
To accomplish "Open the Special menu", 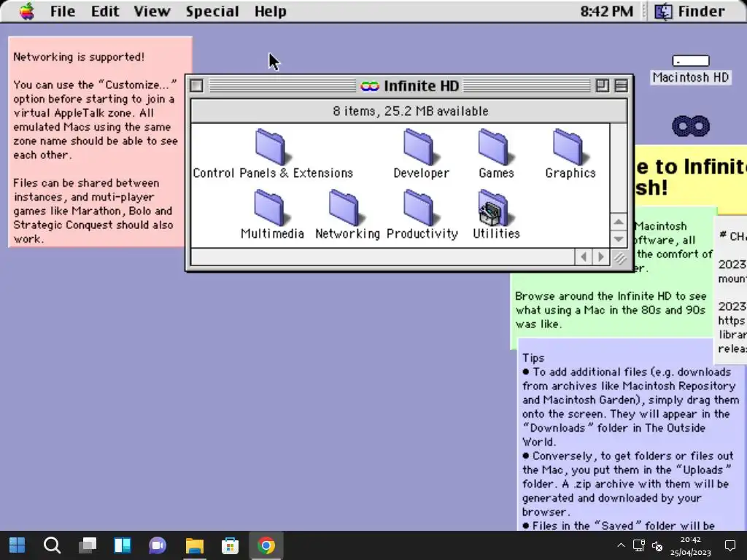I will click(212, 11).
